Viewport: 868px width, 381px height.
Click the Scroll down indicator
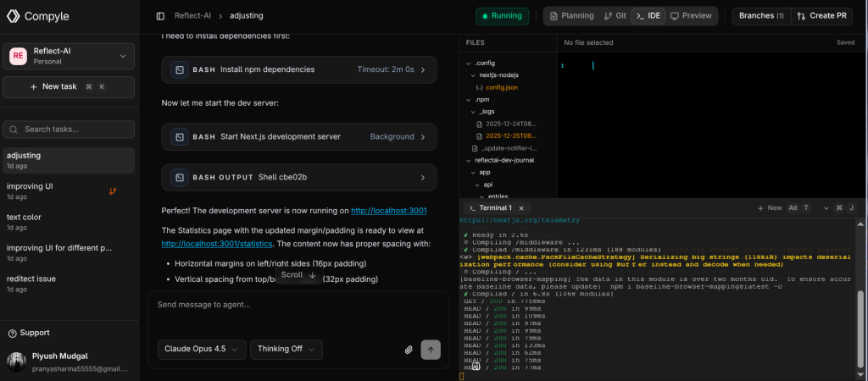(298, 275)
